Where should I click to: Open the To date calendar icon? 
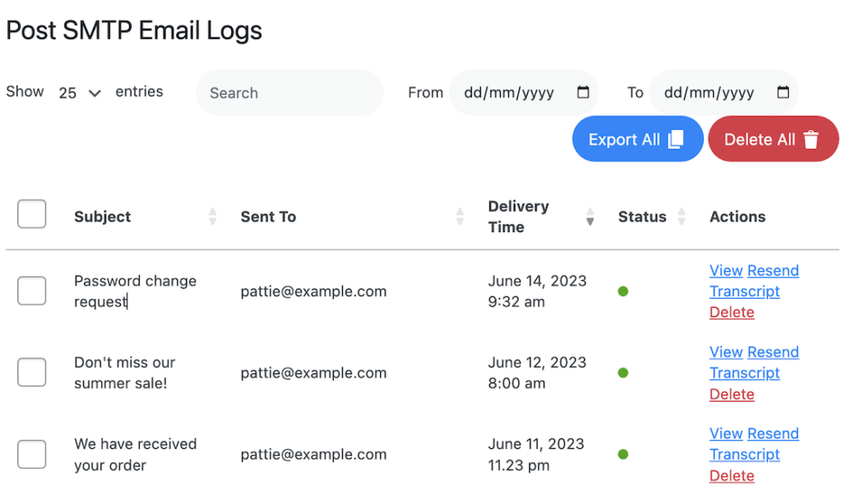(781, 92)
